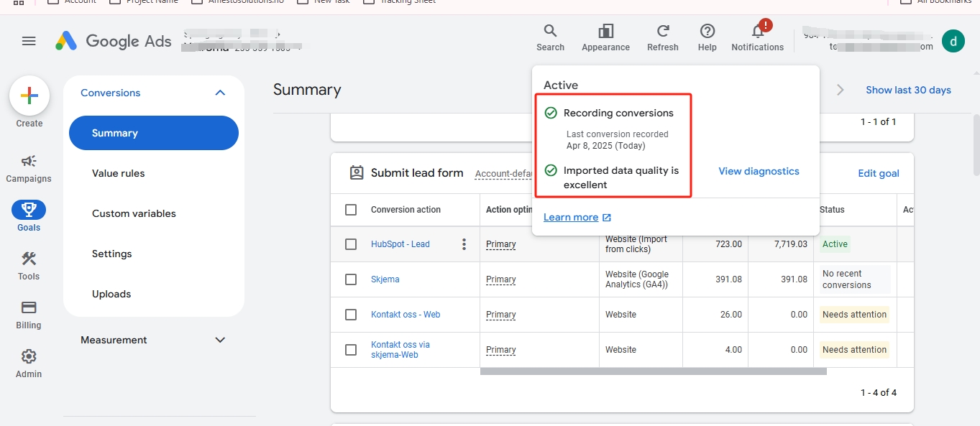980x426 pixels.
Task: Click Submit lead form goal icon
Action: click(x=357, y=172)
